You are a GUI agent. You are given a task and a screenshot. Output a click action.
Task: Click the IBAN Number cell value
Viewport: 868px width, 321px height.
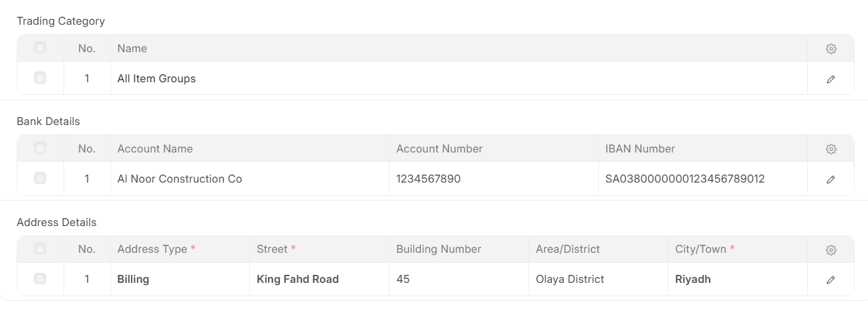pyautogui.click(x=684, y=179)
